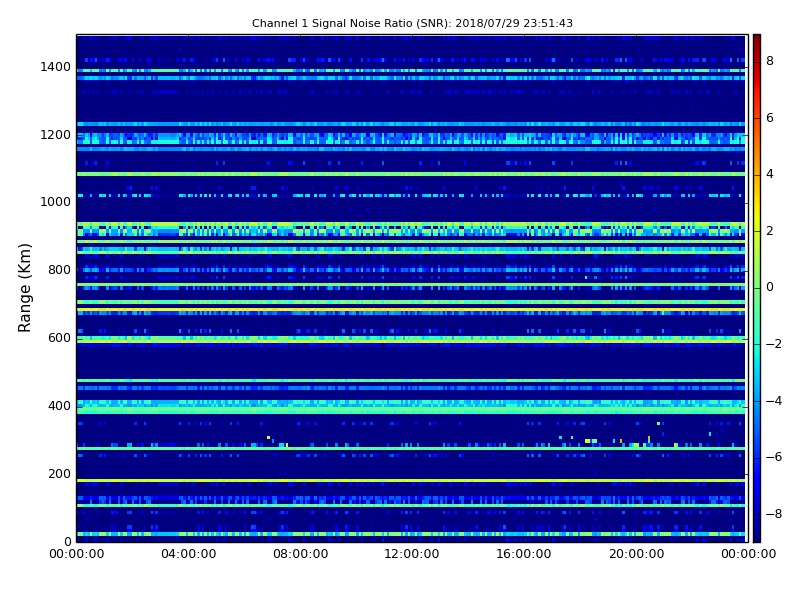Click the 16:00:00 time axis label
The width and height of the screenshot is (800, 600).
(524, 554)
